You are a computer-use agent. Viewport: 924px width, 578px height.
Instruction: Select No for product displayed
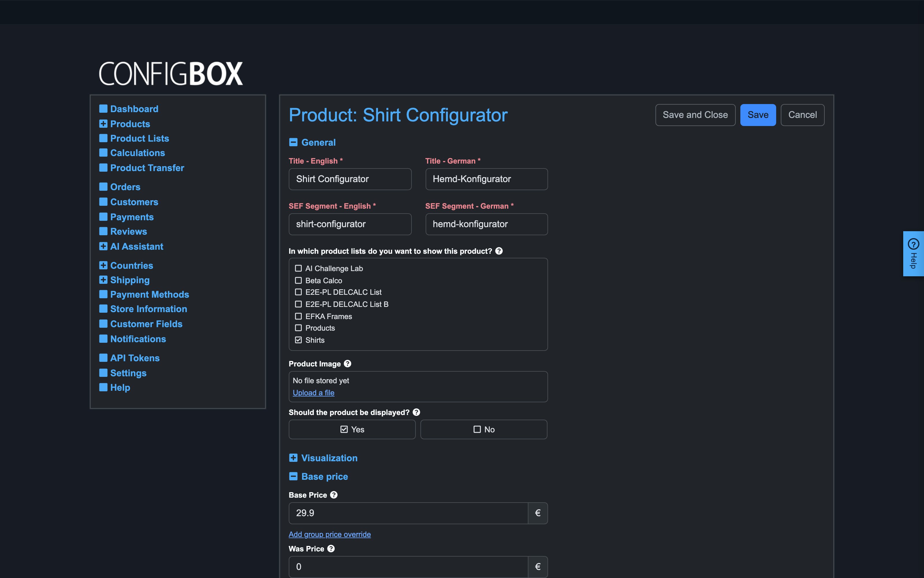pyautogui.click(x=484, y=429)
